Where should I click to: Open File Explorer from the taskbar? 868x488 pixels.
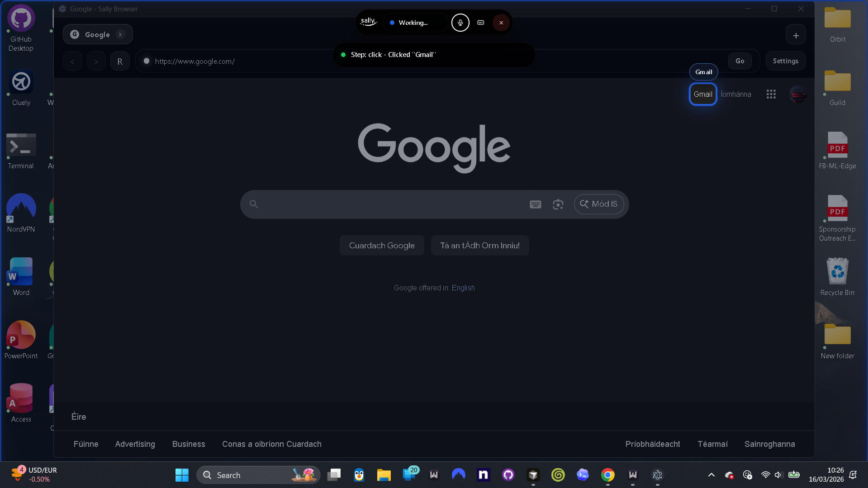(384, 475)
